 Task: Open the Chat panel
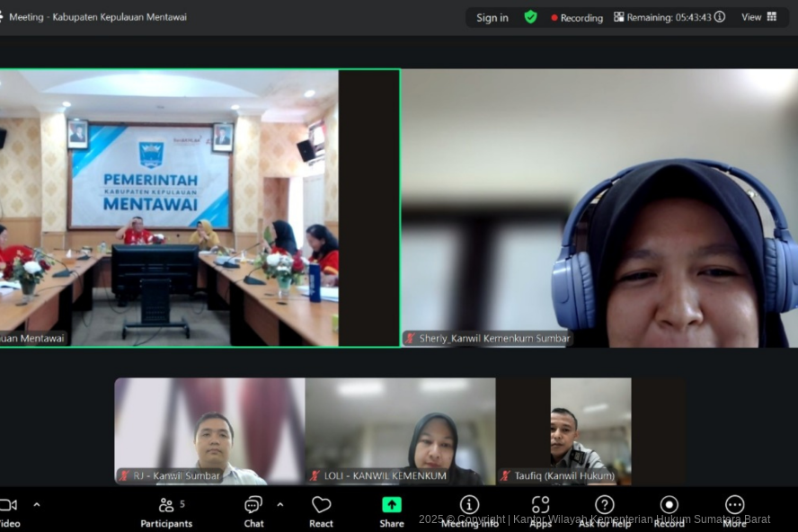tap(253, 512)
